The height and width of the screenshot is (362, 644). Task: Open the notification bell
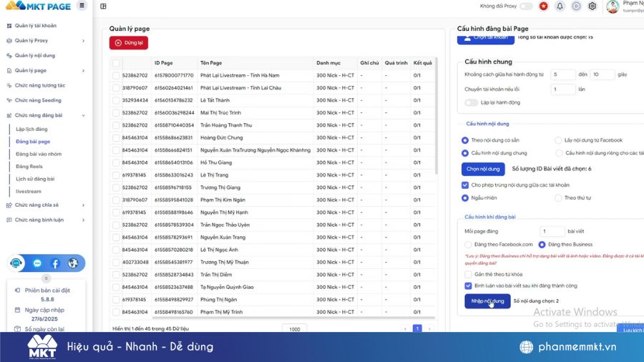pyautogui.click(x=560, y=6)
